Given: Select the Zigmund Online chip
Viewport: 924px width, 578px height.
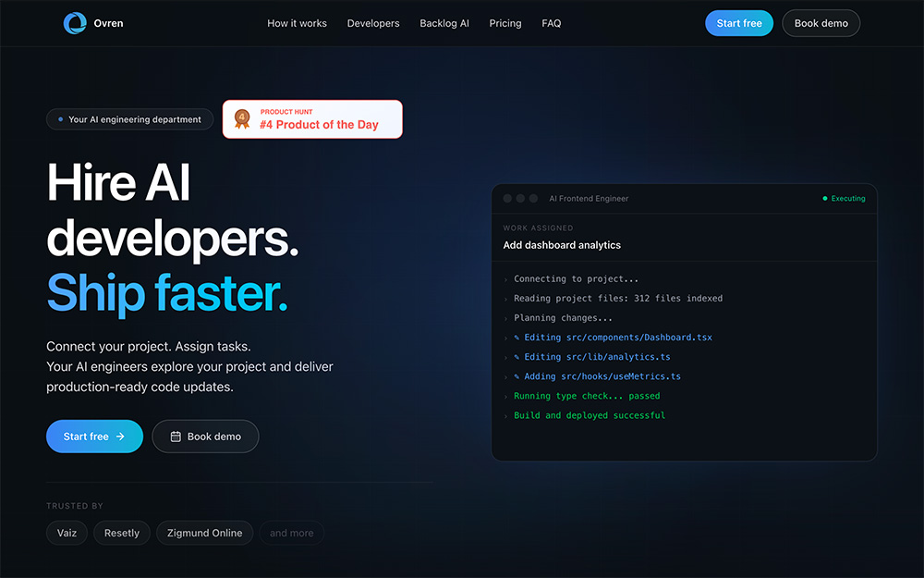Looking at the screenshot, I should point(204,533).
